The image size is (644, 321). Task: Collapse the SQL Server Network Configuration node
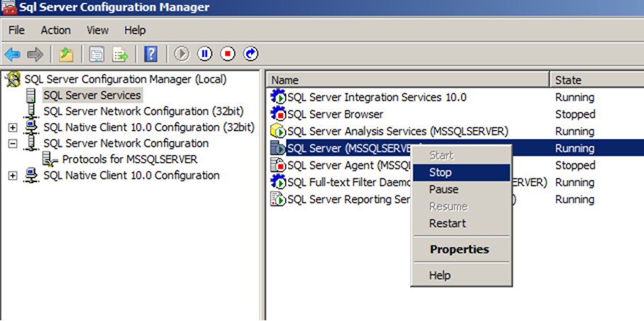13,144
